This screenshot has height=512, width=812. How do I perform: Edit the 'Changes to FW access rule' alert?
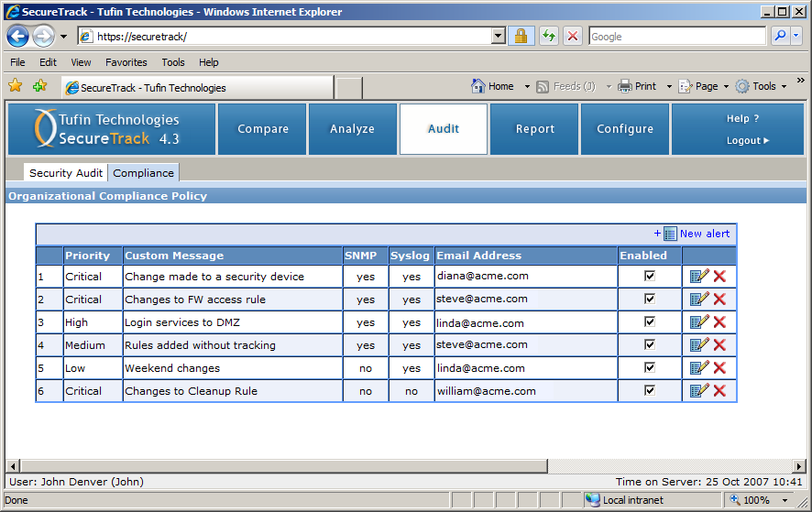click(699, 299)
